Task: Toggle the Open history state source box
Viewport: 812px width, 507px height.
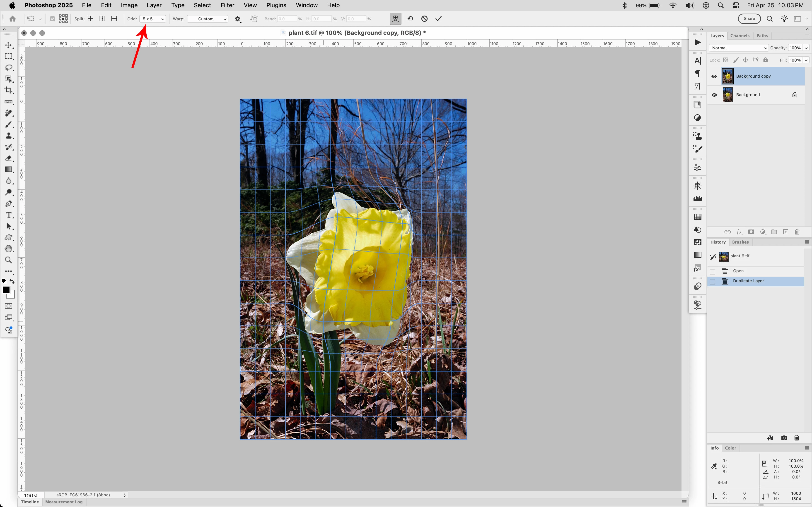Action: pyautogui.click(x=713, y=271)
